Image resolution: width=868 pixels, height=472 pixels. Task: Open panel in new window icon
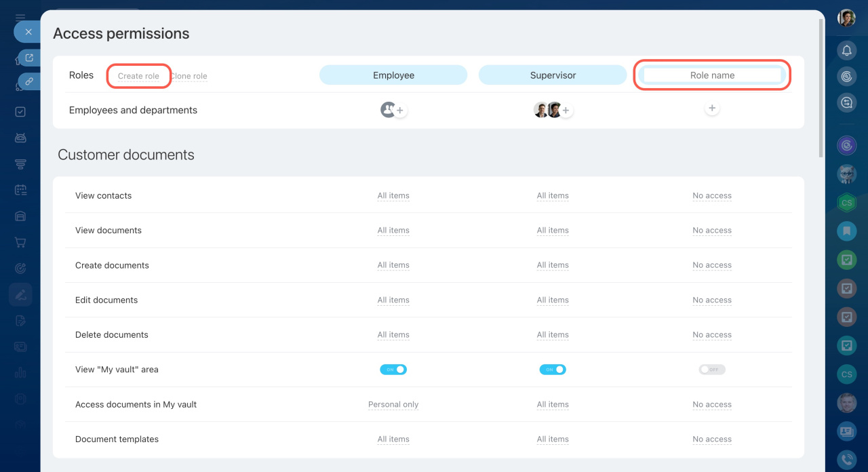(x=29, y=58)
